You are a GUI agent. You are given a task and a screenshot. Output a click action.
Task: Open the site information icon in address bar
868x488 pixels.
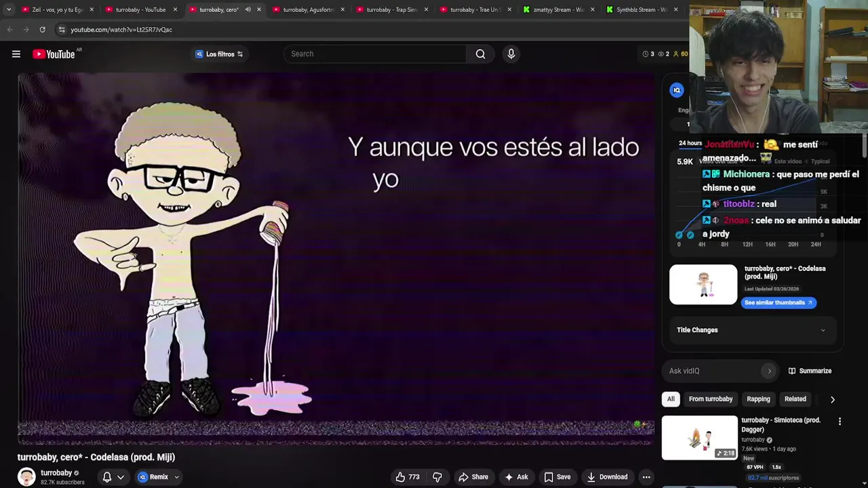click(62, 30)
